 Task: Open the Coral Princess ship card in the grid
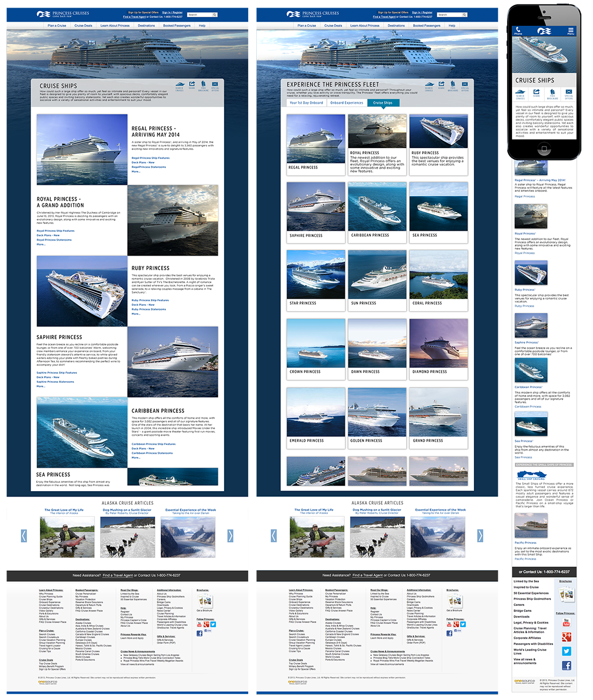click(439, 281)
